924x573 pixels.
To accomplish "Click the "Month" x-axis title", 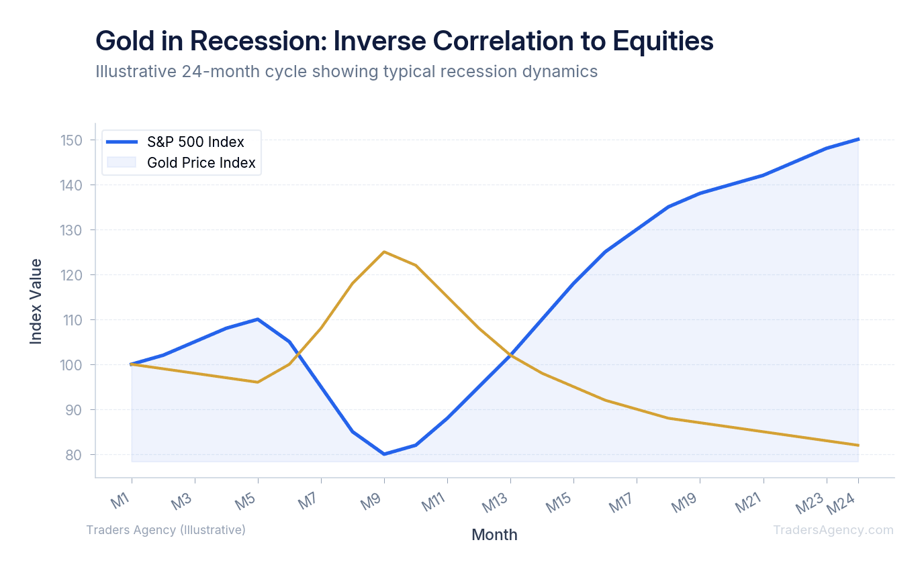I will pyautogui.click(x=494, y=535).
